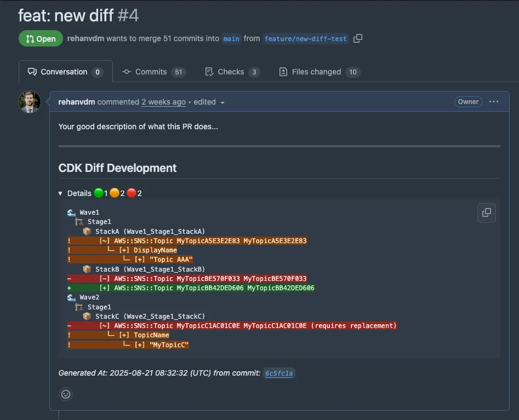
Task: Click the Checks tab checklist icon
Action: (209, 72)
